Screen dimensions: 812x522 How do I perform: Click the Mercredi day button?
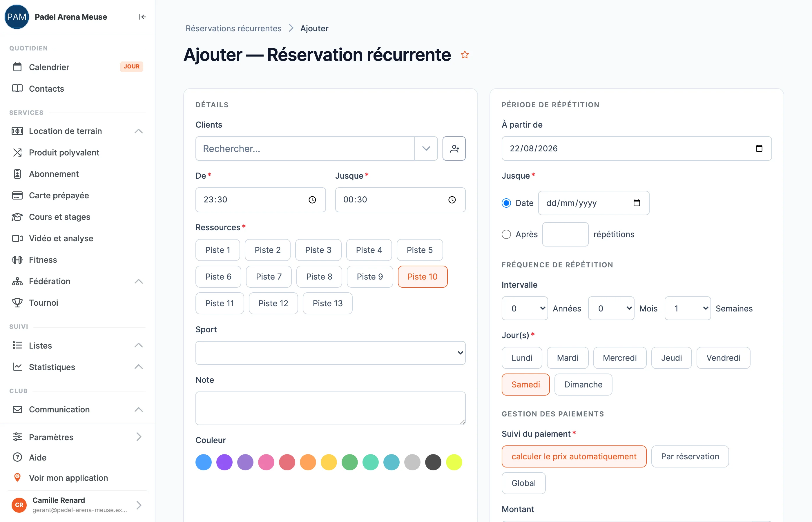(619, 358)
